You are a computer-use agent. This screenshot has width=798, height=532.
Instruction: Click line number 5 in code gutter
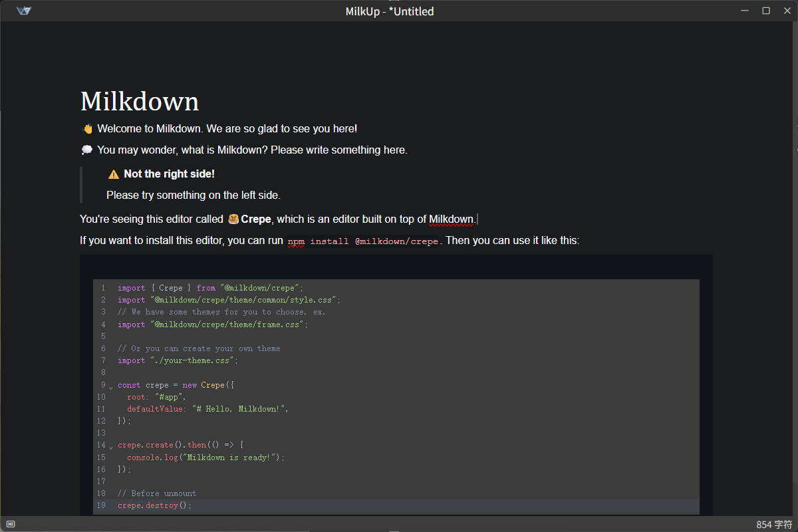click(103, 336)
